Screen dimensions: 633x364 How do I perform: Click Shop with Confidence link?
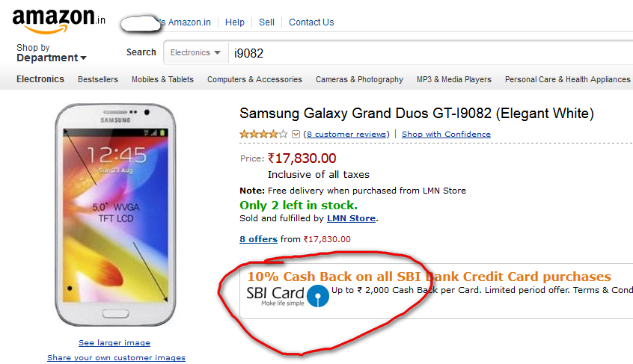[x=446, y=135]
